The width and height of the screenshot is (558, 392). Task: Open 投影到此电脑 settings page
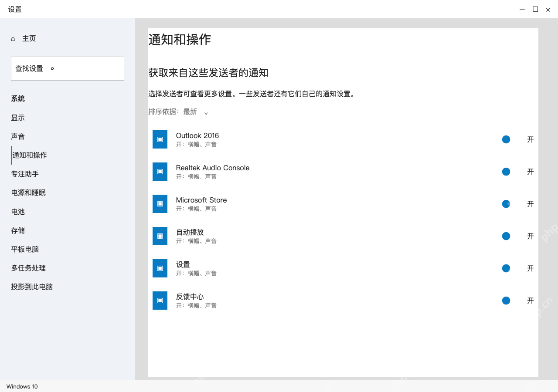[32, 287]
